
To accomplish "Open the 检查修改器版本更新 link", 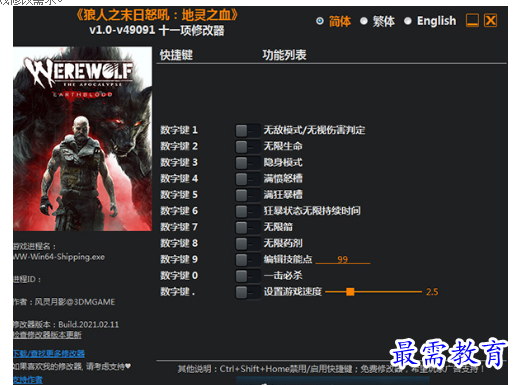I will coord(47,335).
